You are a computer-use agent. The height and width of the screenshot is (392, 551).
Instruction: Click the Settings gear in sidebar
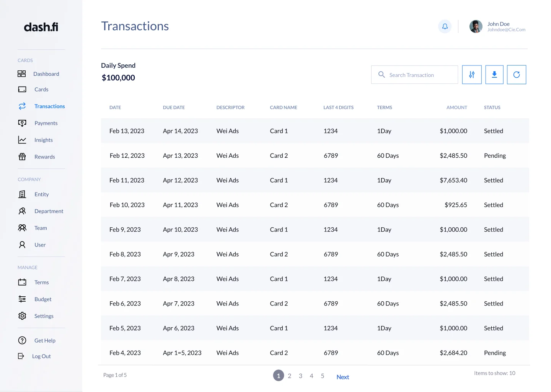coord(22,316)
